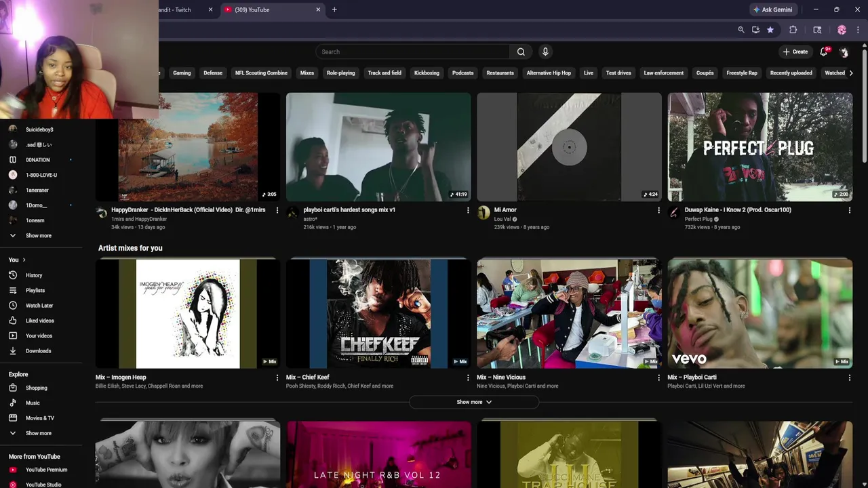The image size is (868, 488).
Task: Open a new browser tab
Action: point(334,9)
